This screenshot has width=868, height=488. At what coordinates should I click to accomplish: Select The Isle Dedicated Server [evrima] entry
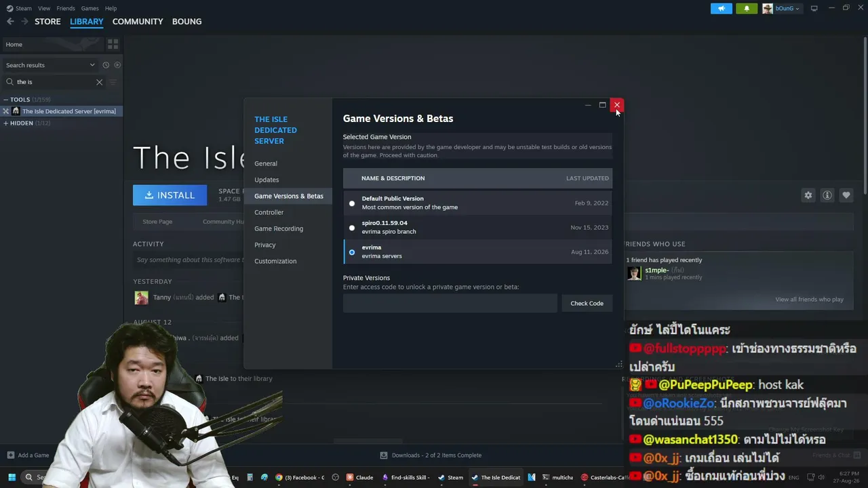62,111
